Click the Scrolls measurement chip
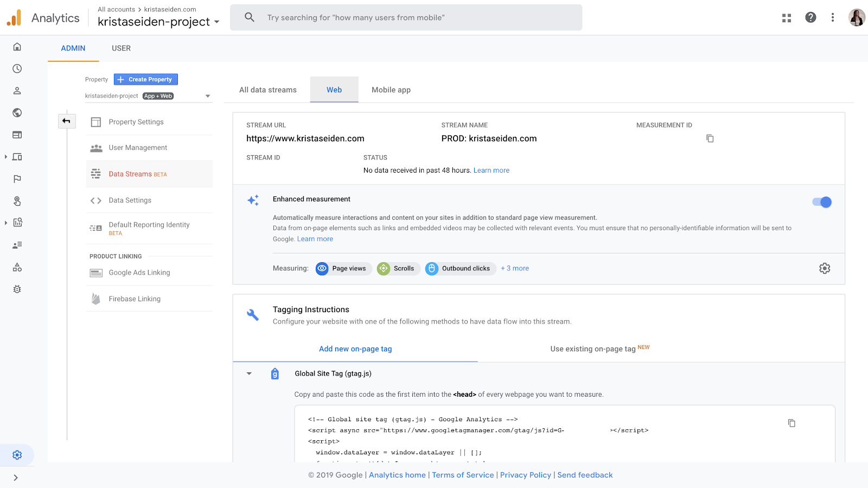This screenshot has width=868, height=488. click(x=398, y=268)
